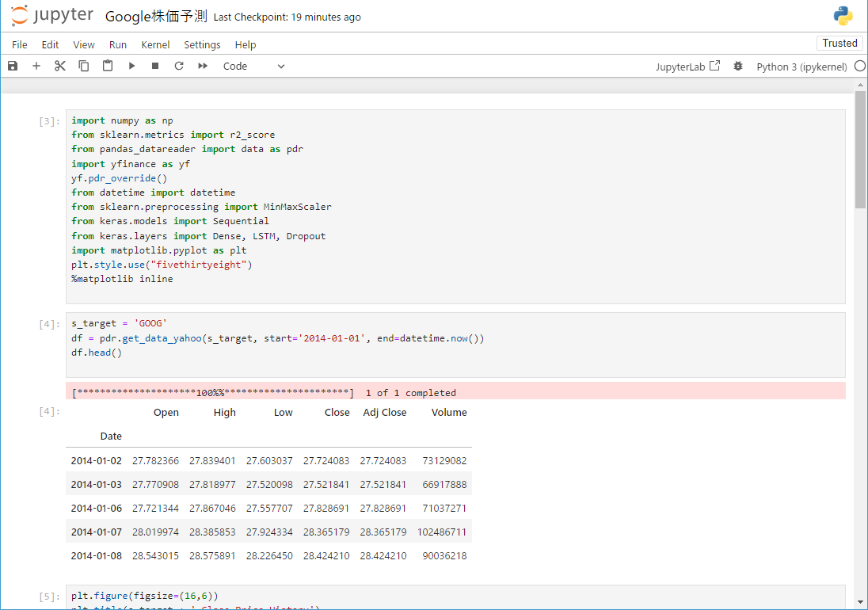Select the 2014-01-03 row label
Screen dimensions: 868x610
click(97, 484)
